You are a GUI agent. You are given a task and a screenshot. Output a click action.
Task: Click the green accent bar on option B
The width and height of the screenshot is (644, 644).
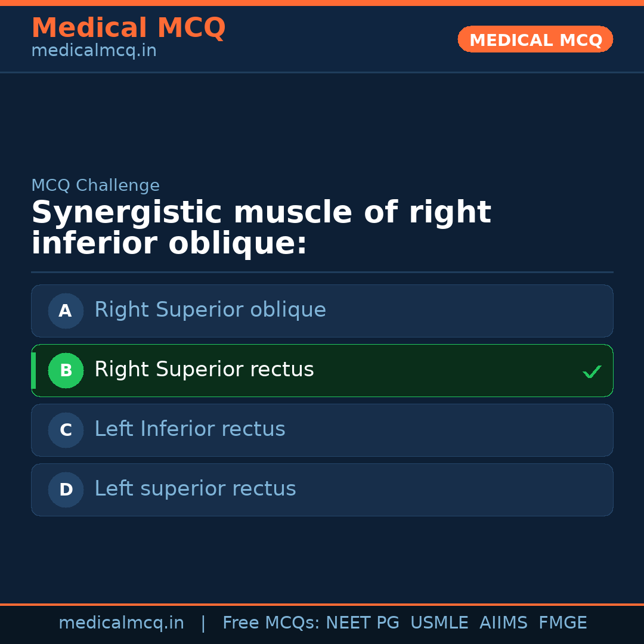[33, 370]
